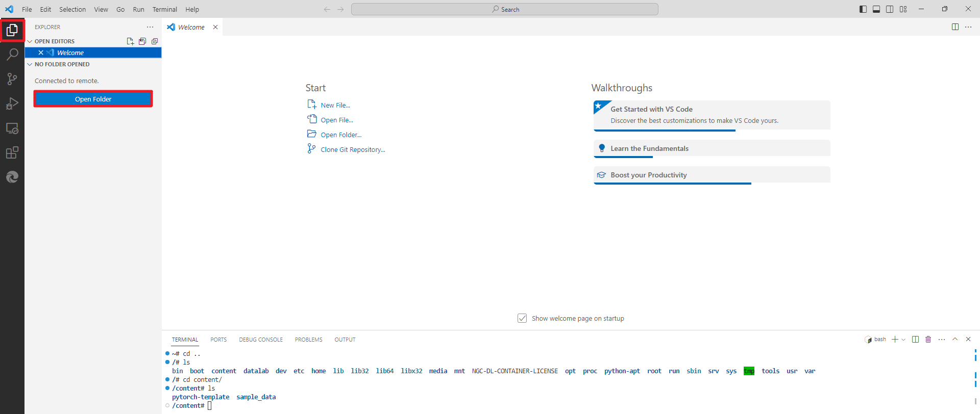Go forward using the navigation arrow
The width and height of the screenshot is (980, 414).
click(340, 9)
